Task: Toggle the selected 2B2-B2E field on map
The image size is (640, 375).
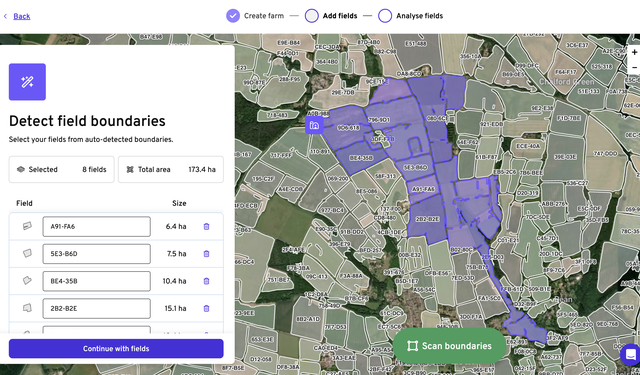Action: pyautogui.click(x=427, y=219)
